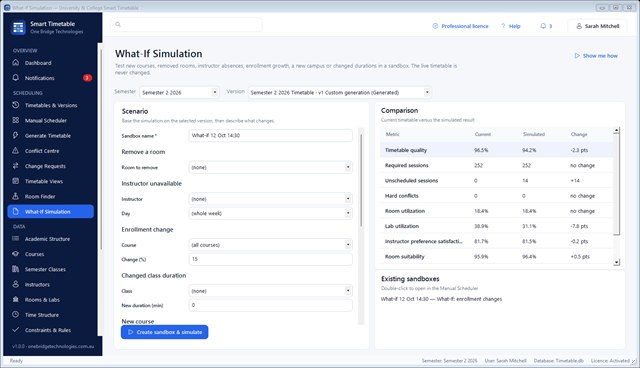The width and height of the screenshot is (640, 368).
Task: Select the Unscheduled sessions row
Action: [496, 180]
